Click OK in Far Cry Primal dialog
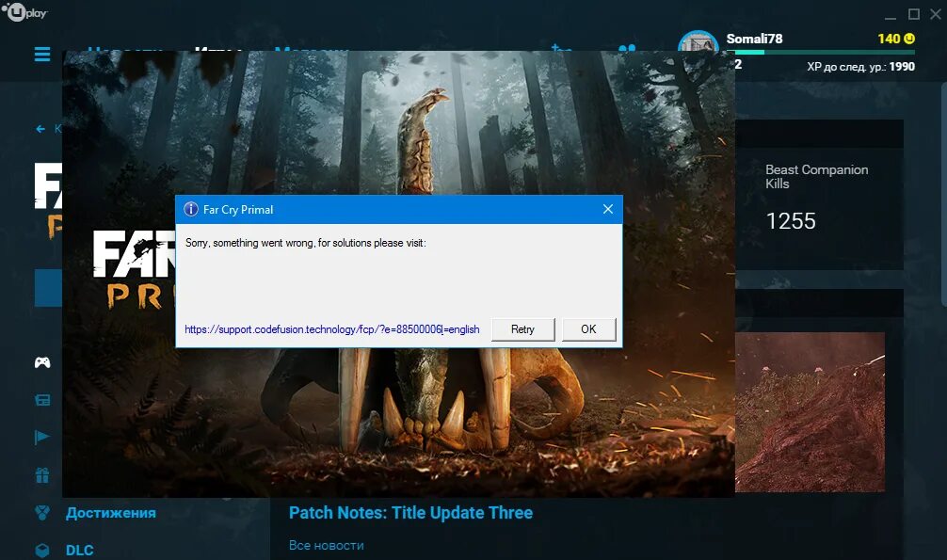Image resolution: width=947 pixels, height=560 pixels. (x=589, y=329)
